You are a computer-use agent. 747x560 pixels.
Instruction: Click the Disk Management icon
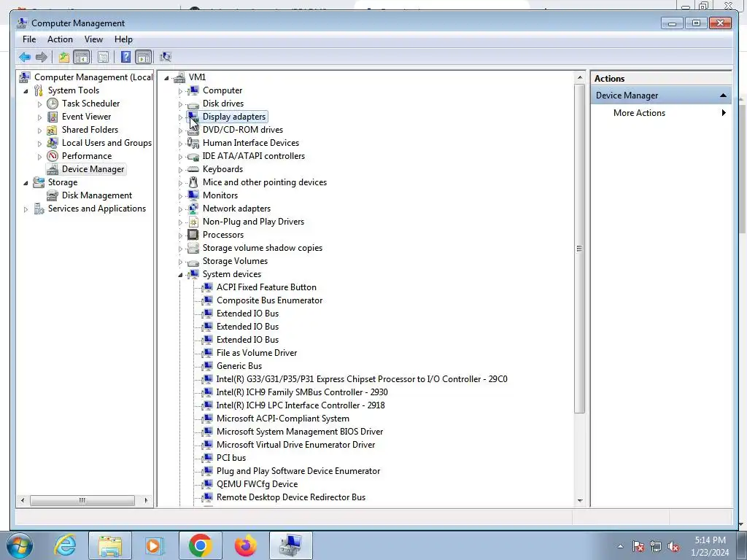(x=53, y=195)
